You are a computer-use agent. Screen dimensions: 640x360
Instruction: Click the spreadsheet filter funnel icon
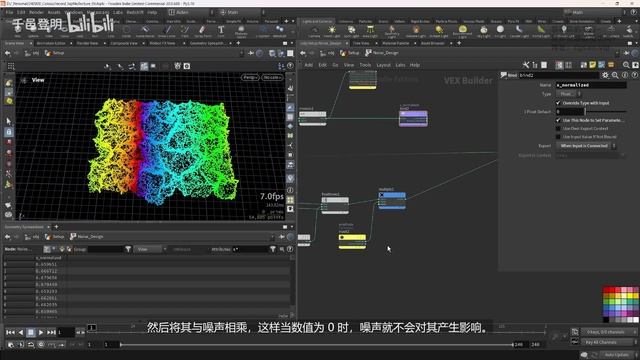(x=128, y=249)
